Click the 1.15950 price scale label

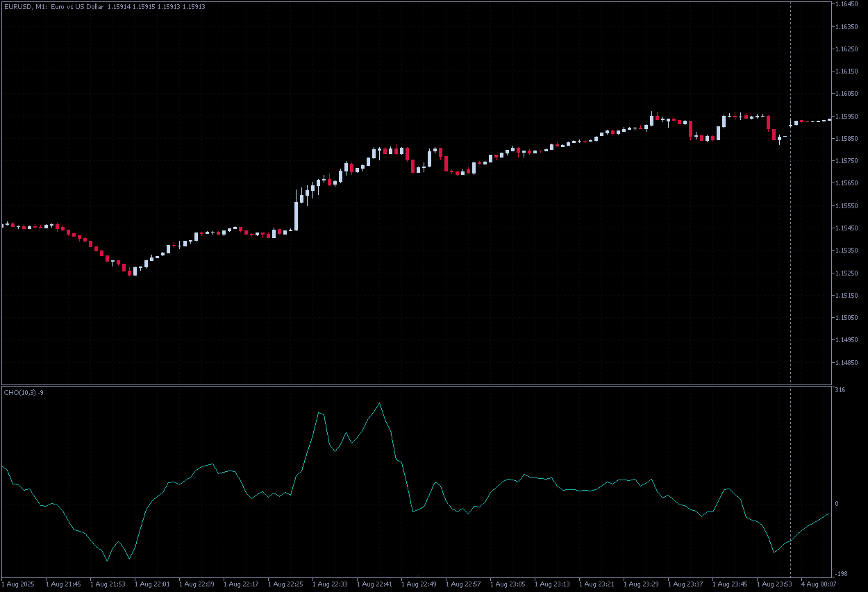(848, 116)
